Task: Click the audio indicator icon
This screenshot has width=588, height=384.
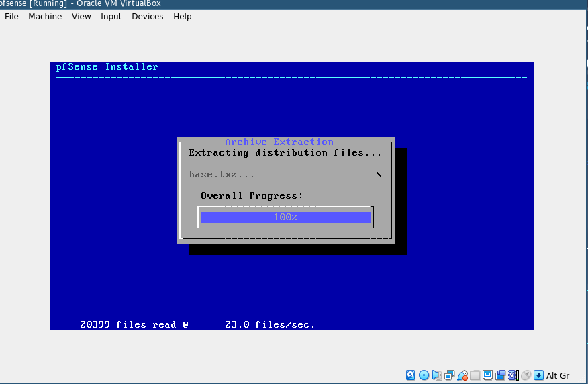Action: [436, 375]
